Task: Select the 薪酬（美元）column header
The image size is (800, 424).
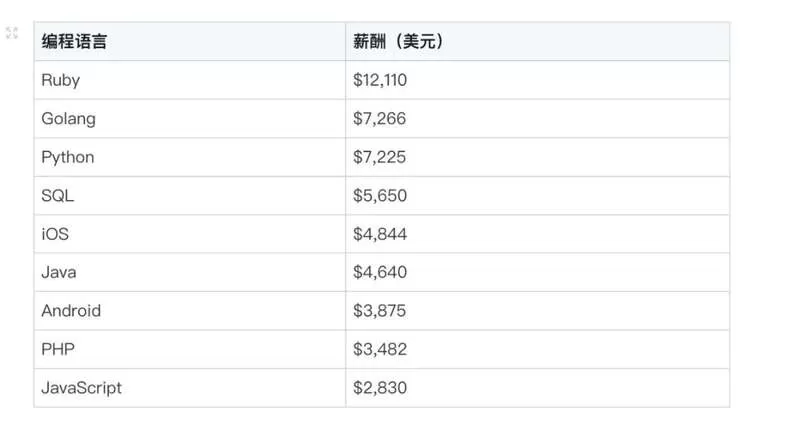Action: click(x=398, y=41)
